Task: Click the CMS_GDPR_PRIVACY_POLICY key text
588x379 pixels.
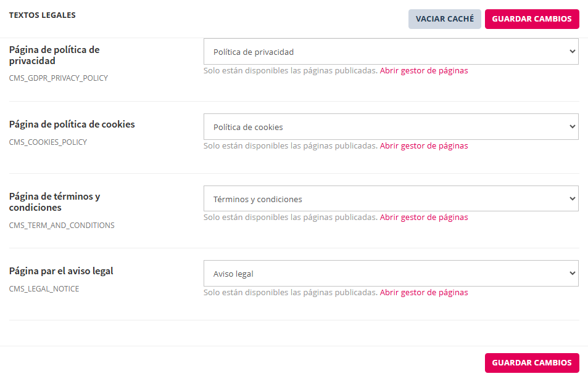Action: pyautogui.click(x=58, y=78)
